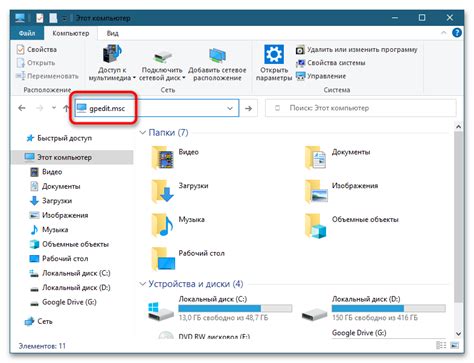Select the Документы folder icon in main pane

[316, 158]
